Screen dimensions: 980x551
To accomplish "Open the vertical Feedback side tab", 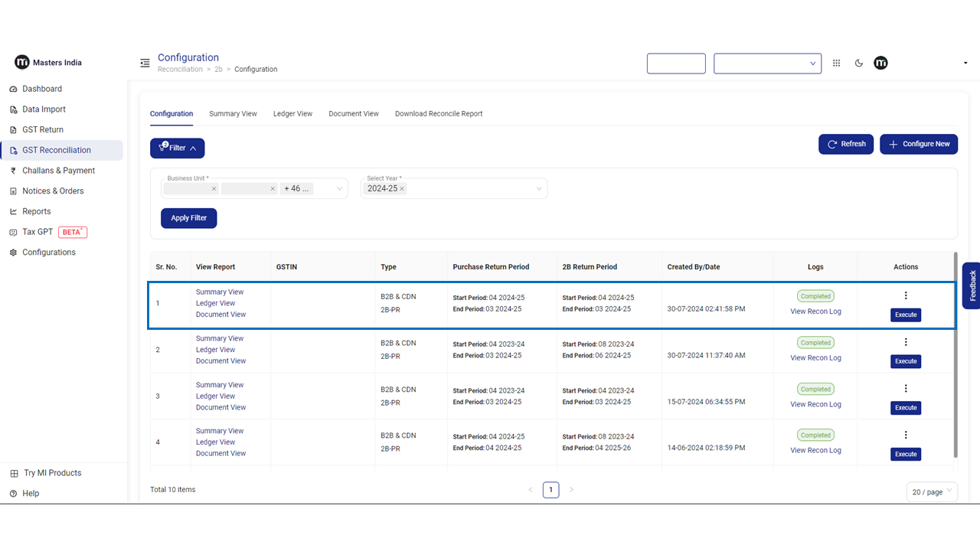I will pyautogui.click(x=972, y=285).
